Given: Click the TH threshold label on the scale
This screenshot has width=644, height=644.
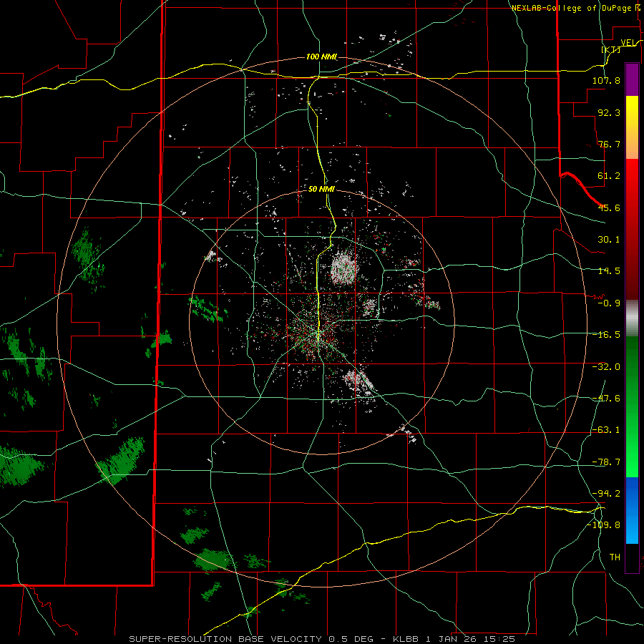Looking at the screenshot, I should point(615,557).
